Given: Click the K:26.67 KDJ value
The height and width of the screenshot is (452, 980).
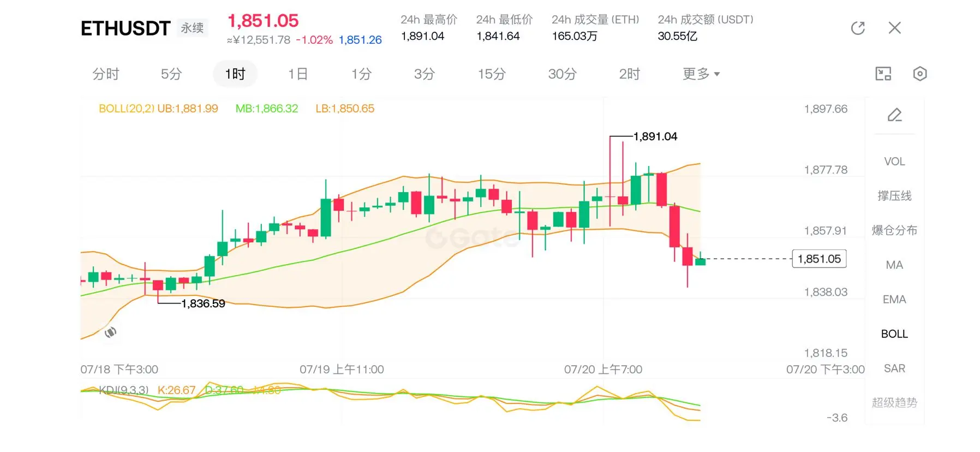Looking at the screenshot, I should pyautogui.click(x=176, y=390).
